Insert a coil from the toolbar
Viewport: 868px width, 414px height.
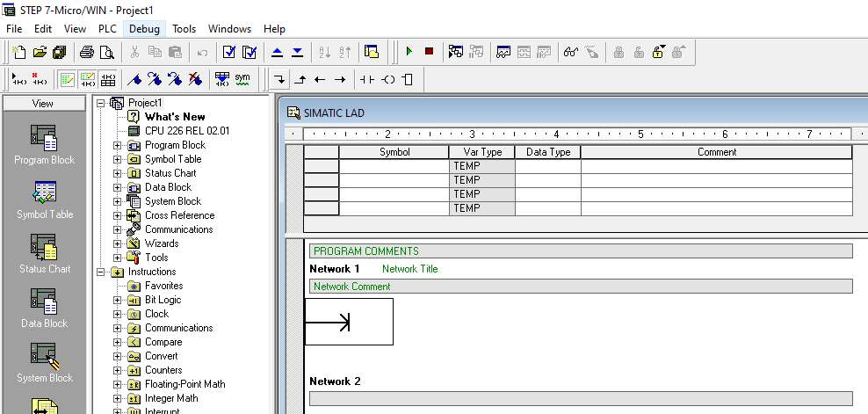(387, 79)
